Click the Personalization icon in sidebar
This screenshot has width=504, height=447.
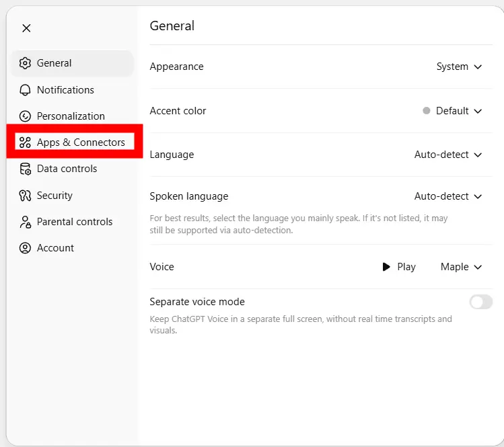(25, 116)
